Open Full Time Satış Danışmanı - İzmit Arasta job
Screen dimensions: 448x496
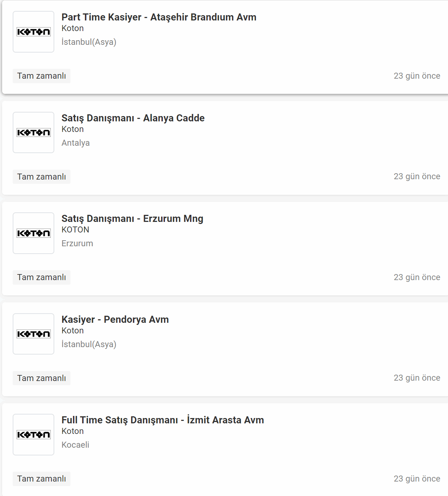point(162,420)
